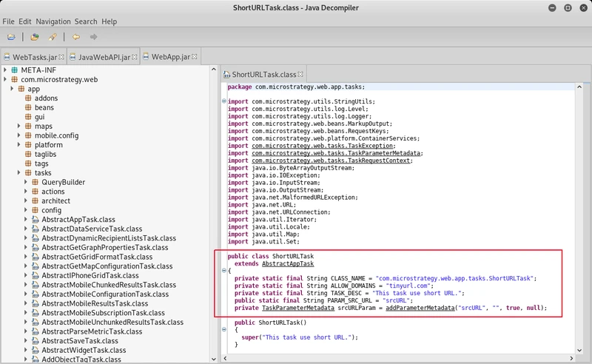Expand the META-INF tree node
This screenshot has width=592, height=364.
click(5, 70)
